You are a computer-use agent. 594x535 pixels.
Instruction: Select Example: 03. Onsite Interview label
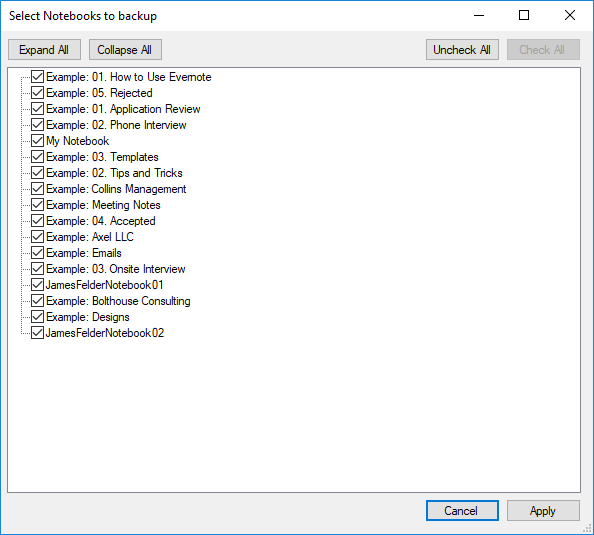coord(116,269)
